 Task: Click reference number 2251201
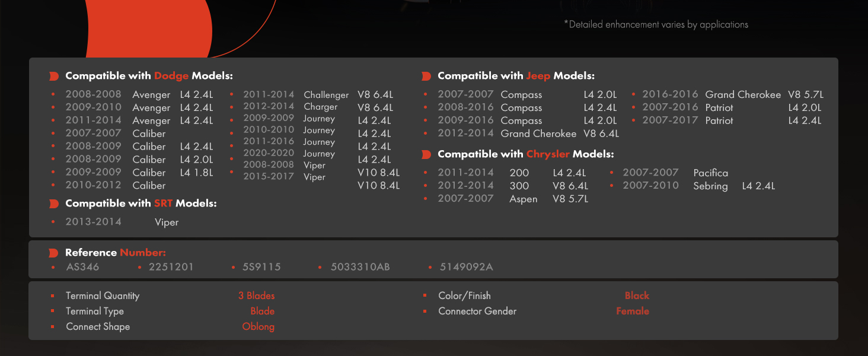pyautogui.click(x=171, y=267)
